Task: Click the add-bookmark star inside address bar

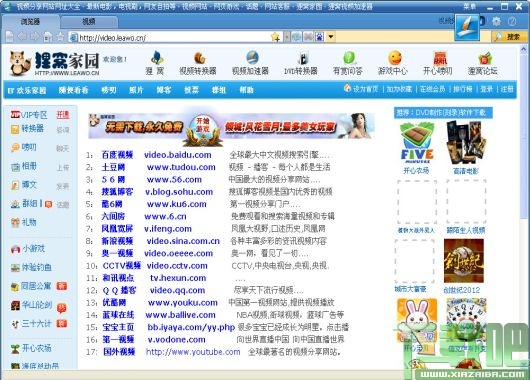Action: pos(276,37)
